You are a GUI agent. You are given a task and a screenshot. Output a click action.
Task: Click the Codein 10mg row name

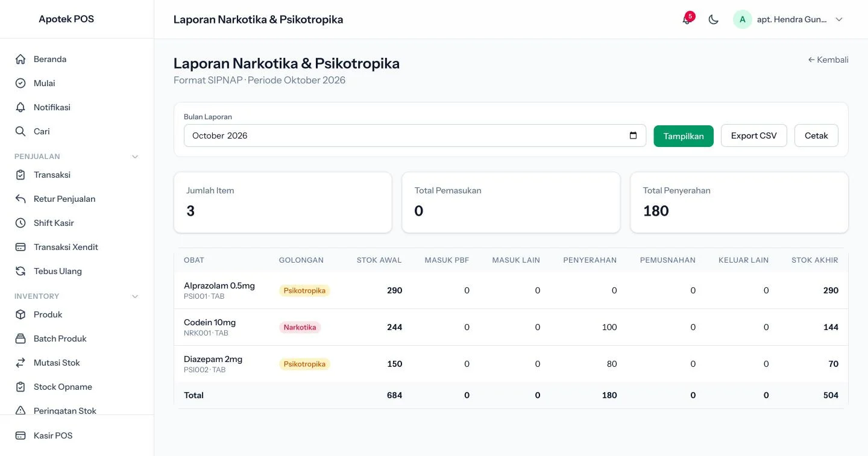[x=210, y=322]
